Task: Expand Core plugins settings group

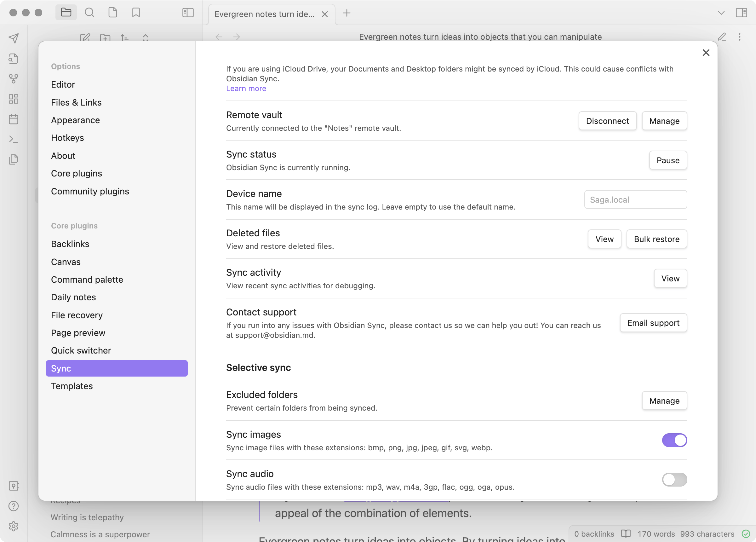Action: (x=74, y=225)
